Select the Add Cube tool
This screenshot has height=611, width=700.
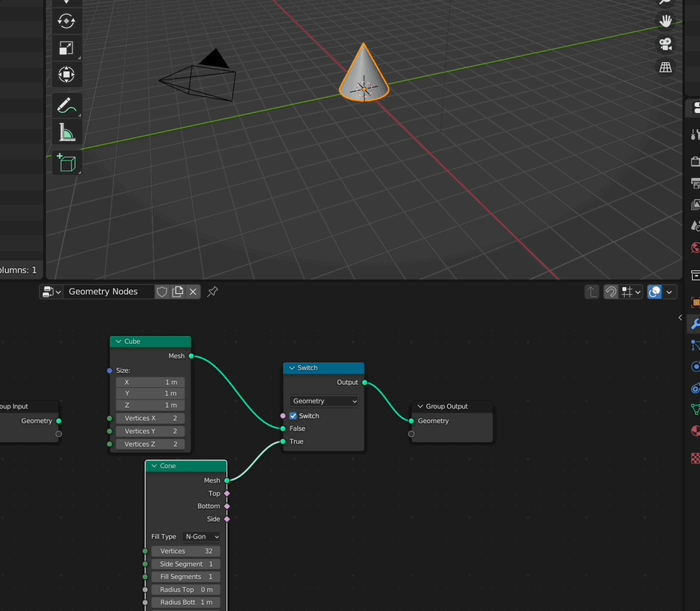pyautogui.click(x=67, y=163)
